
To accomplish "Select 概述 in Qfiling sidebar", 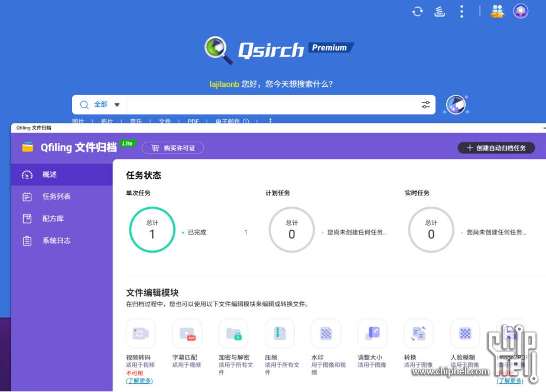I will (x=62, y=175).
